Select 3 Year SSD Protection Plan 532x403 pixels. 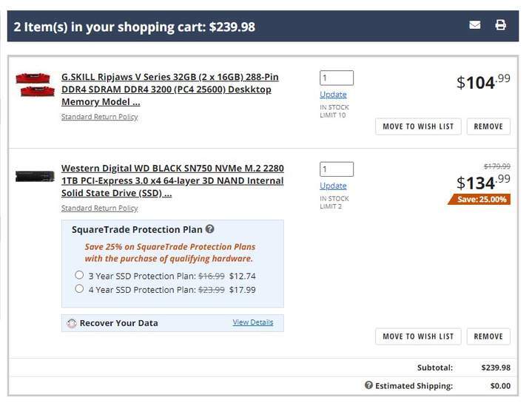(79, 275)
